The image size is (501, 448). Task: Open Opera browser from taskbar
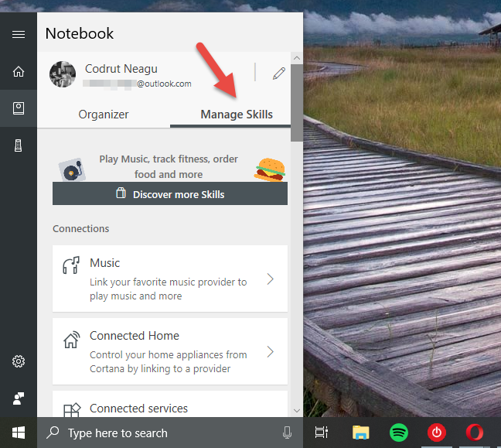coord(475,433)
